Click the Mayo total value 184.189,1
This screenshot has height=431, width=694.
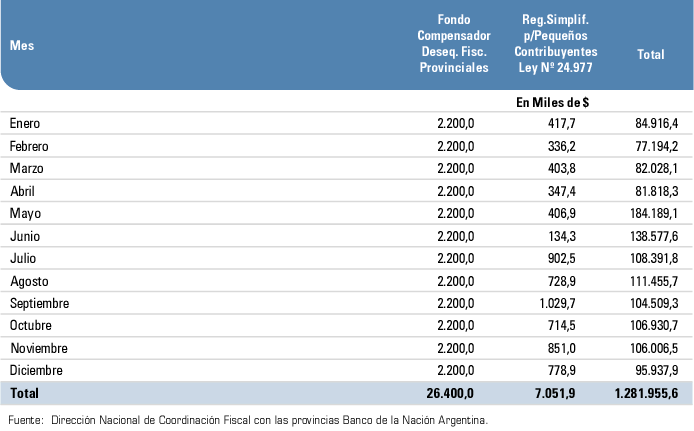[x=653, y=213]
